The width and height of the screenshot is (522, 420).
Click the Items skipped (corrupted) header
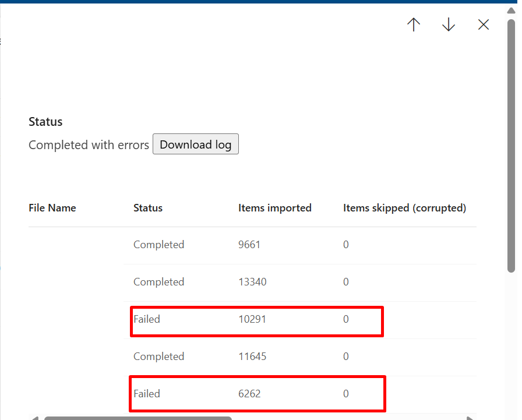(x=404, y=208)
